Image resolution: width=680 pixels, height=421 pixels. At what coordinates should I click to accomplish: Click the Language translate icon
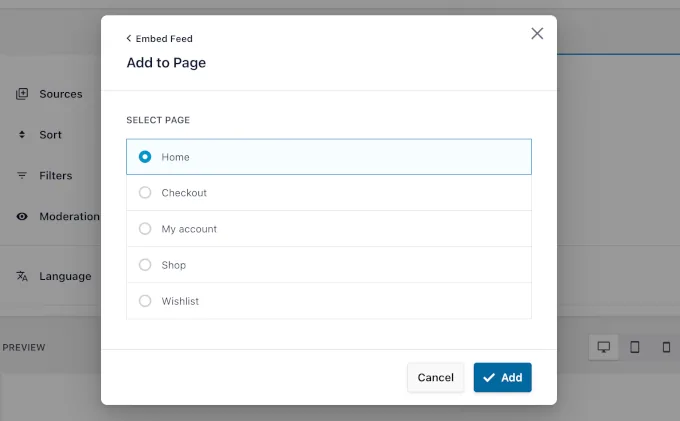[22, 276]
